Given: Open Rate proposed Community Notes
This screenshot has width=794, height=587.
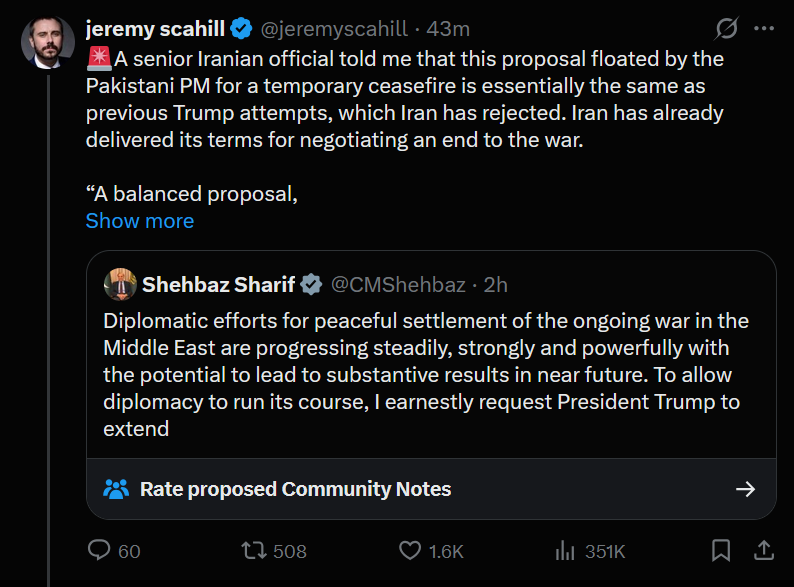Looking at the screenshot, I should click(x=295, y=489).
